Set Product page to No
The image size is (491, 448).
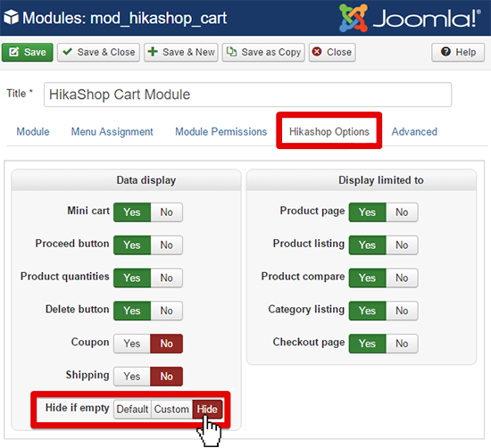click(402, 212)
